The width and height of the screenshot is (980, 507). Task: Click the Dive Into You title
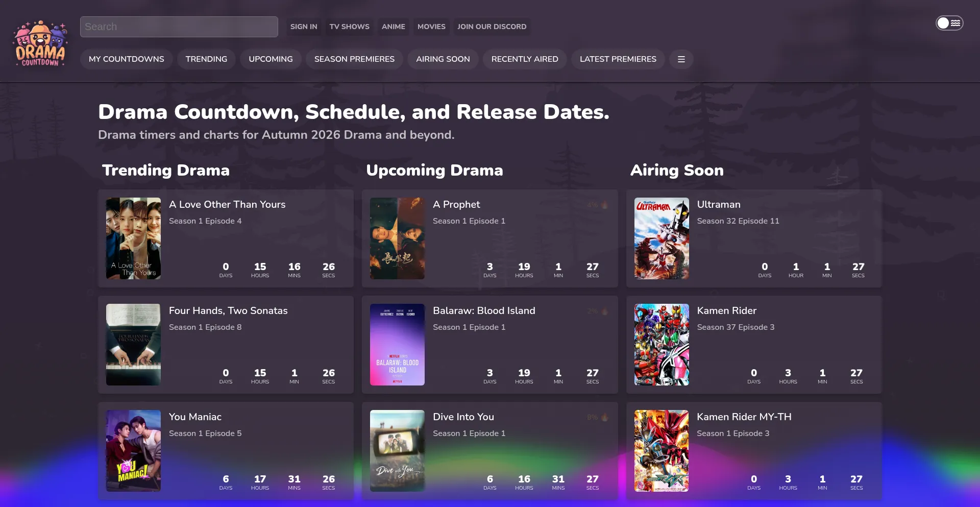pyautogui.click(x=463, y=417)
